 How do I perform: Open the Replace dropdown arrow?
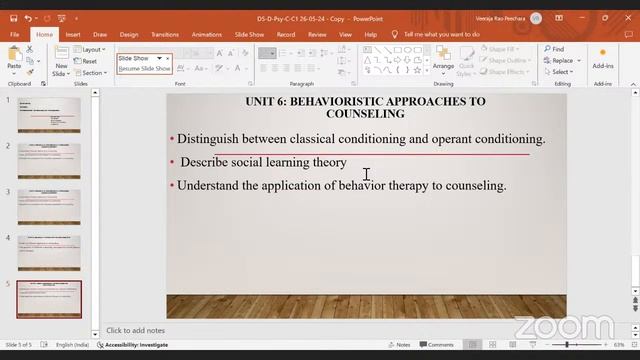(579, 60)
